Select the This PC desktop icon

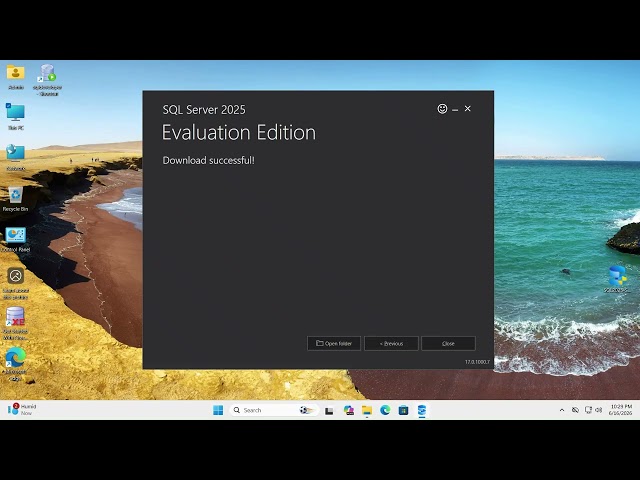[16, 117]
